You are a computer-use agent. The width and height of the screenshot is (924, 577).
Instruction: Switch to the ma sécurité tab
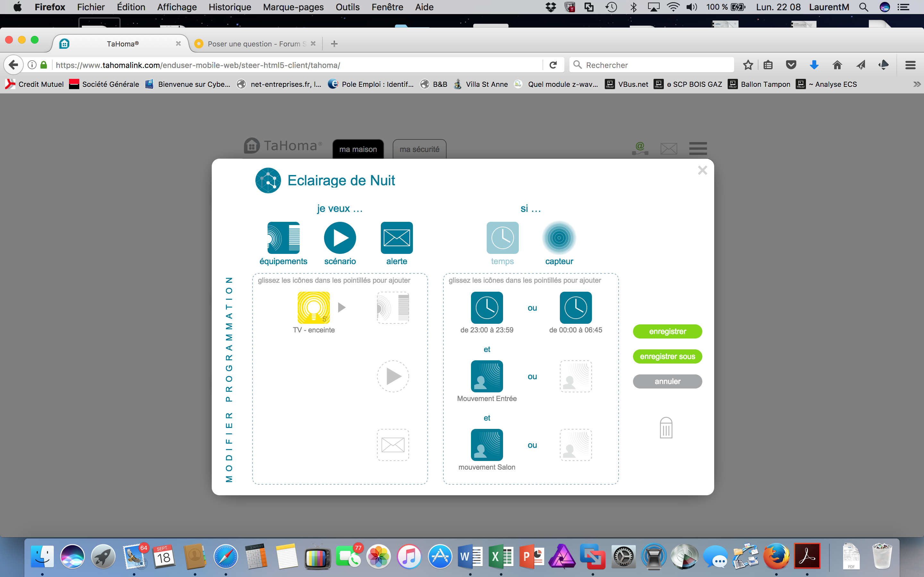point(419,149)
